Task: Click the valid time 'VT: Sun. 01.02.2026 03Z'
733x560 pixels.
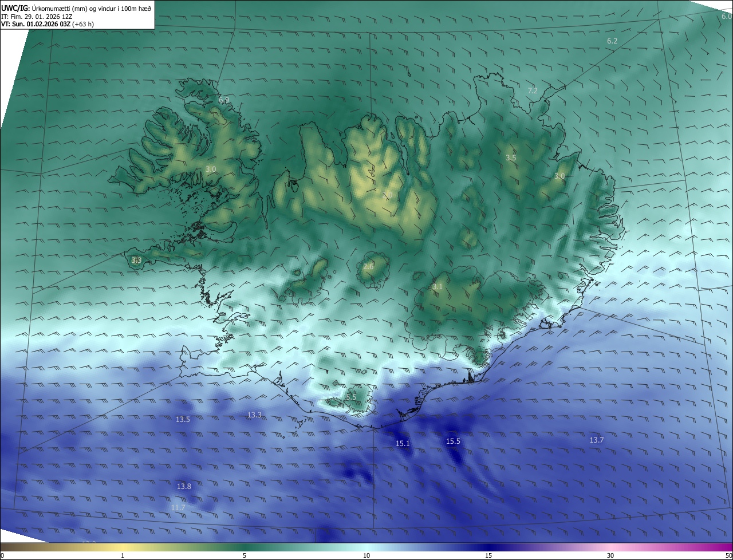Action: click(x=36, y=24)
